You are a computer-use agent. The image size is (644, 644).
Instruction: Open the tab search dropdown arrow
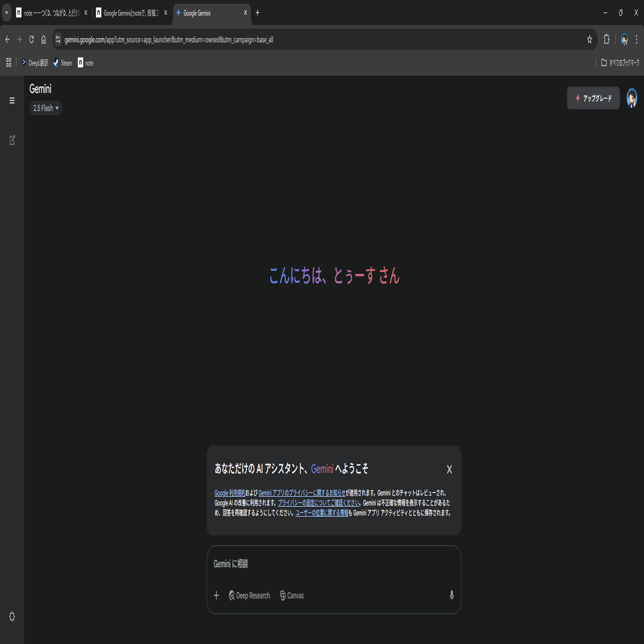[x=7, y=12]
